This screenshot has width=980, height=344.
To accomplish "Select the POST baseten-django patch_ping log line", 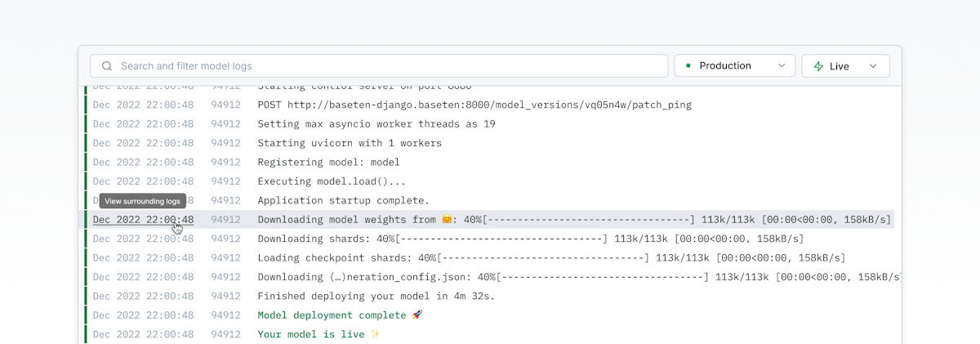I will pyautogui.click(x=475, y=105).
